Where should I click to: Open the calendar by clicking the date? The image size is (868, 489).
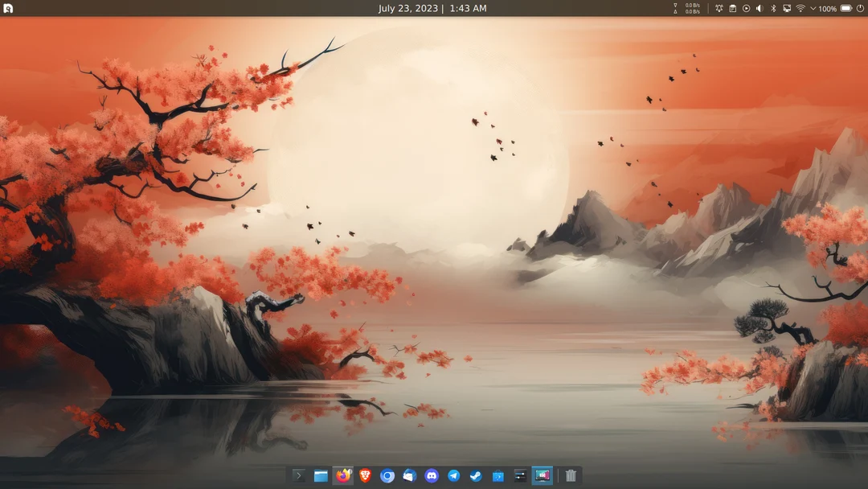tap(410, 8)
